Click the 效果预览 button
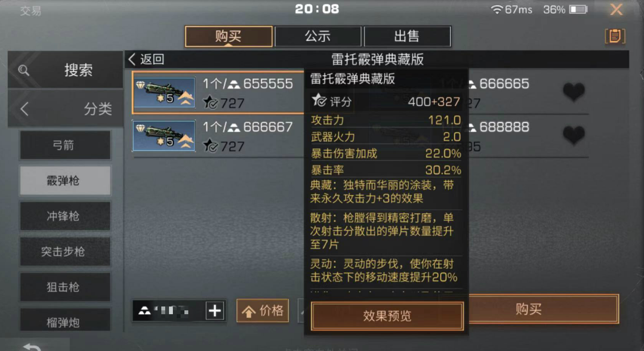 tap(387, 316)
